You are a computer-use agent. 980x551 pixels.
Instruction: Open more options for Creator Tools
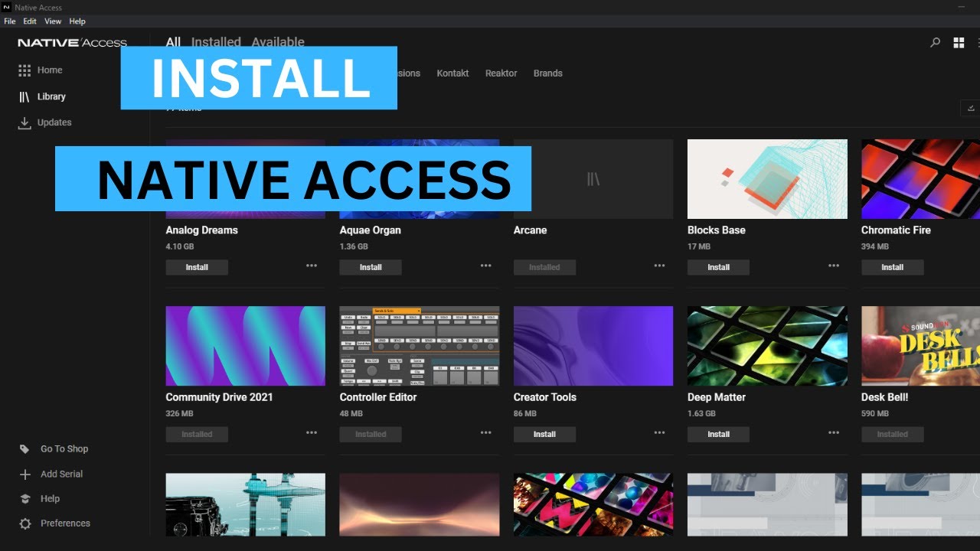659,433
